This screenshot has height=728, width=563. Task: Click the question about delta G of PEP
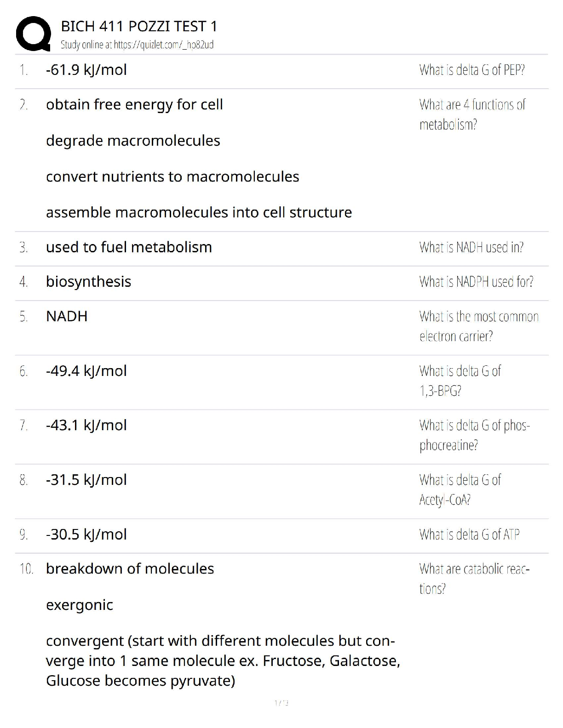point(472,70)
